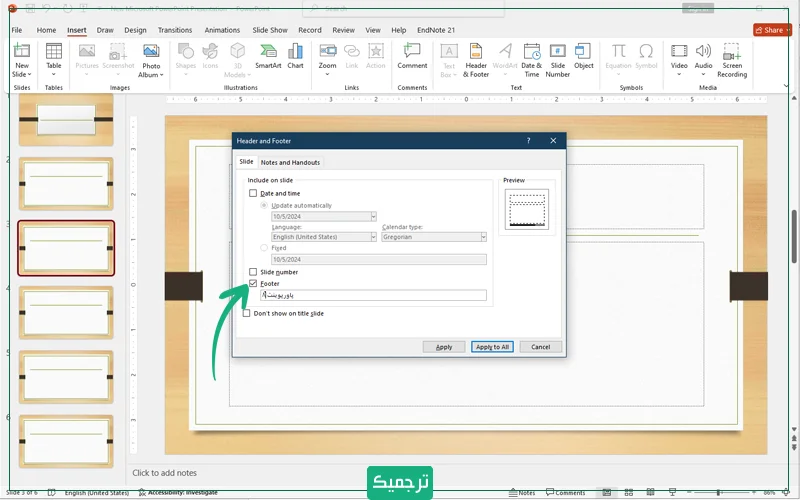Click the Screenshot icon
Viewport: 800px width, 500px height.
(x=118, y=51)
